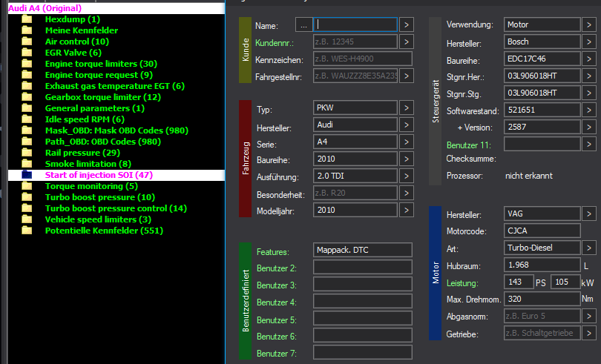The width and height of the screenshot is (601, 364).
Task: Expand the Hersteller Bosch dropdown arrow
Action: 589,42
